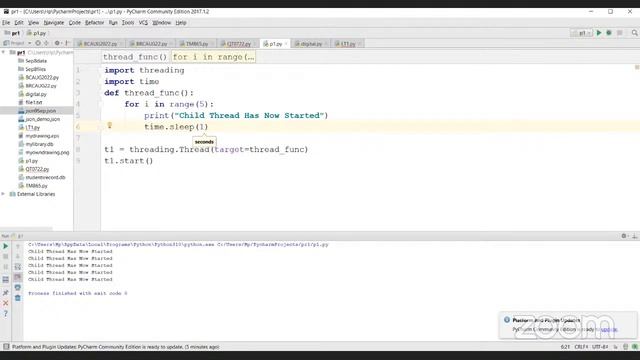The width and height of the screenshot is (640, 360).
Task: Click the intention lightbulb on line 6
Action: tap(109, 126)
